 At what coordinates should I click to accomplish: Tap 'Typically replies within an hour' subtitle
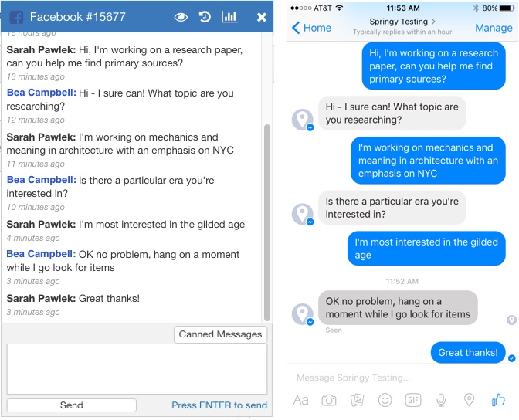402,32
